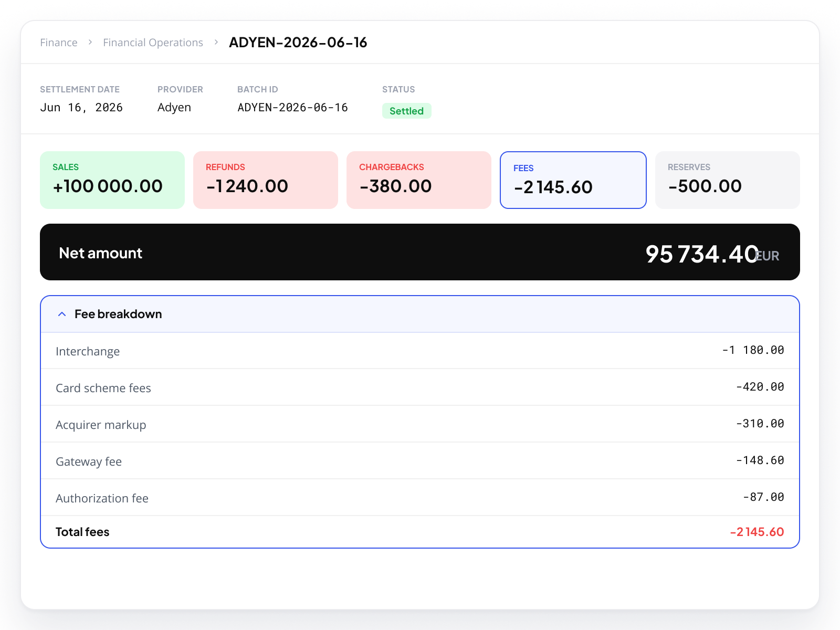This screenshot has width=840, height=630.
Task: Go to Finance breadcrumb
Action: pyautogui.click(x=59, y=43)
